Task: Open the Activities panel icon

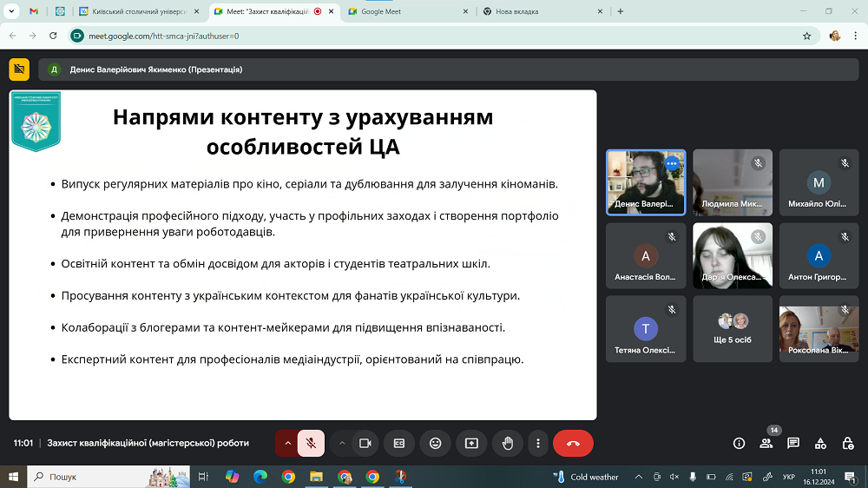Action: point(820,443)
